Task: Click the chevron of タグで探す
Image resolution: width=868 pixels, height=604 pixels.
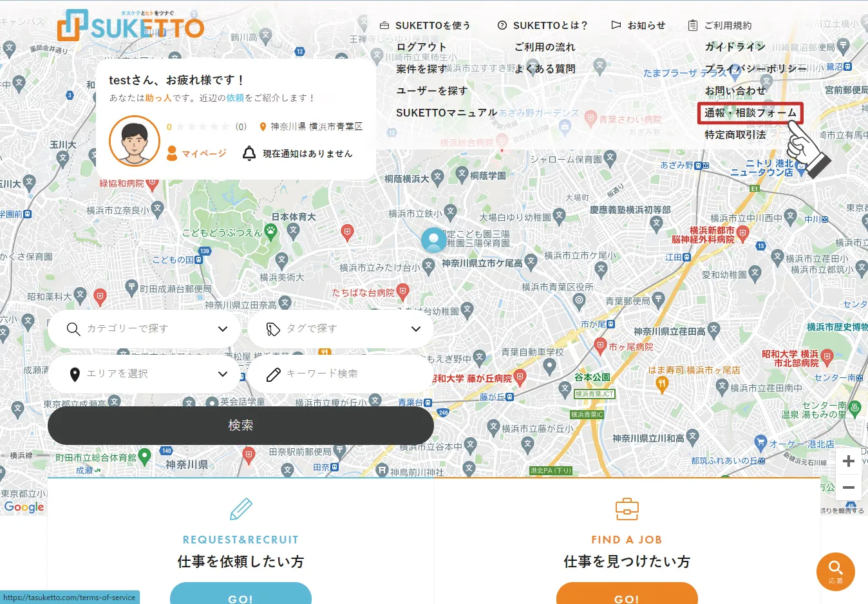Action: click(416, 328)
